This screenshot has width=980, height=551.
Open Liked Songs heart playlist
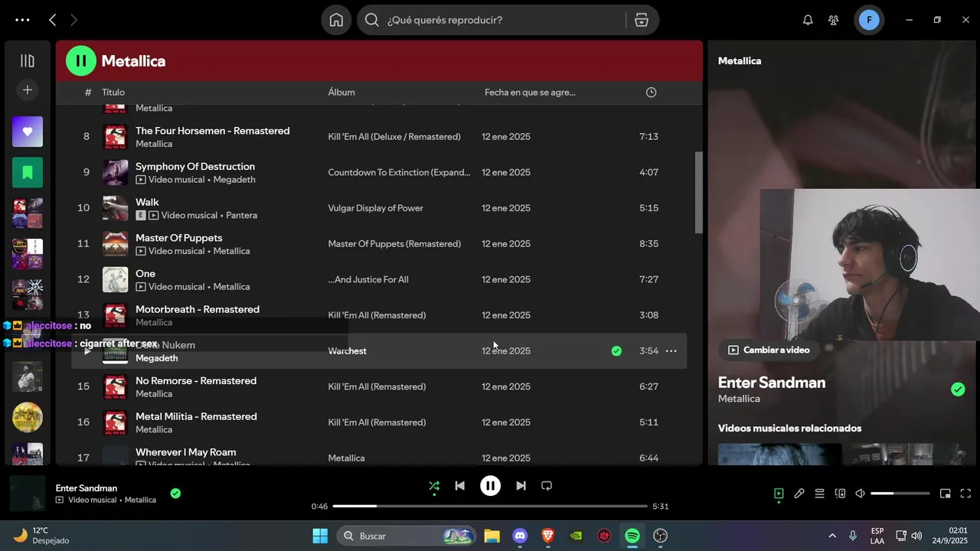point(28,132)
